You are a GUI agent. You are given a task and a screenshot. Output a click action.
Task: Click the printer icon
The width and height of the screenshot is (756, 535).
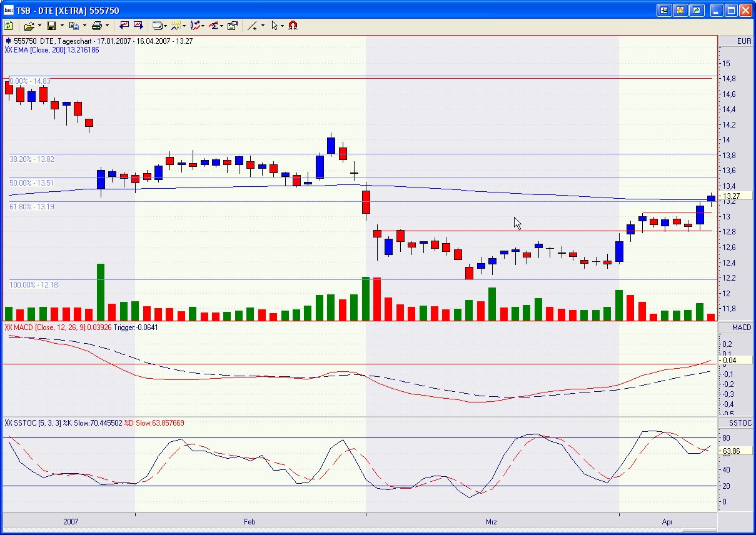point(96,26)
